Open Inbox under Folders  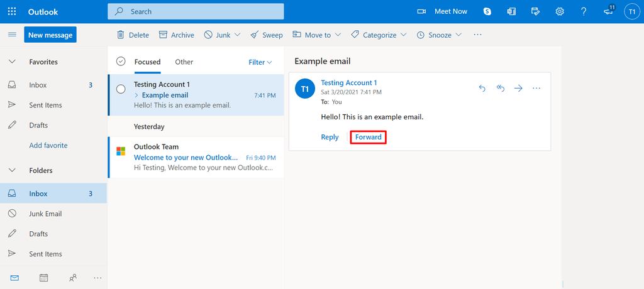point(53,194)
